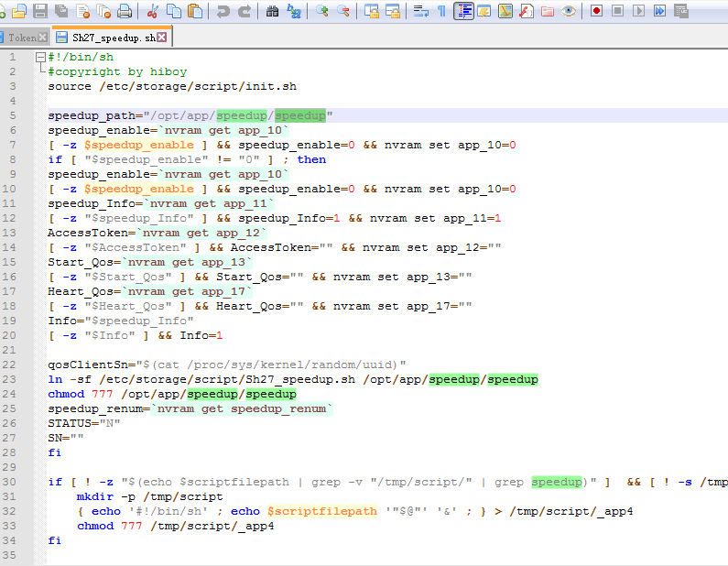Viewport: 728px width, 566px height.
Task: Click the Zoom In magnifier icon
Action: [x=322, y=11]
